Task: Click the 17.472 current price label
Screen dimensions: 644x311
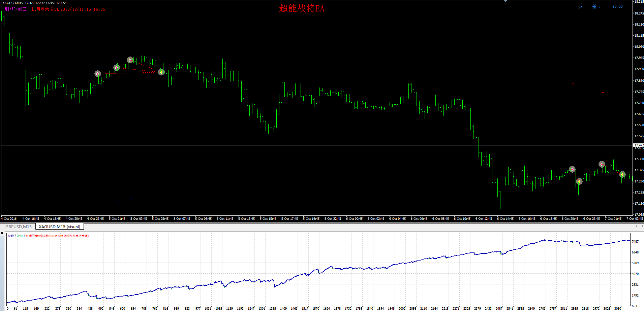Action: pyautogui.click(x=639, y=145)
